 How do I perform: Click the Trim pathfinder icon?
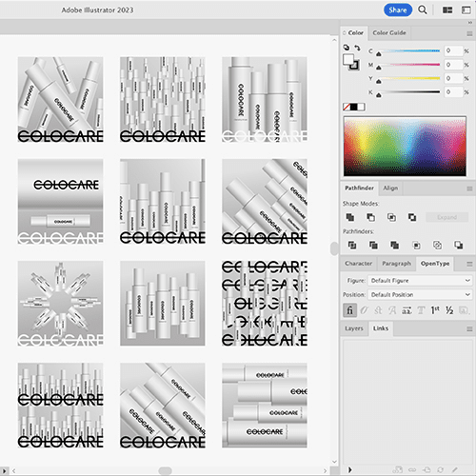click(373, 245)
